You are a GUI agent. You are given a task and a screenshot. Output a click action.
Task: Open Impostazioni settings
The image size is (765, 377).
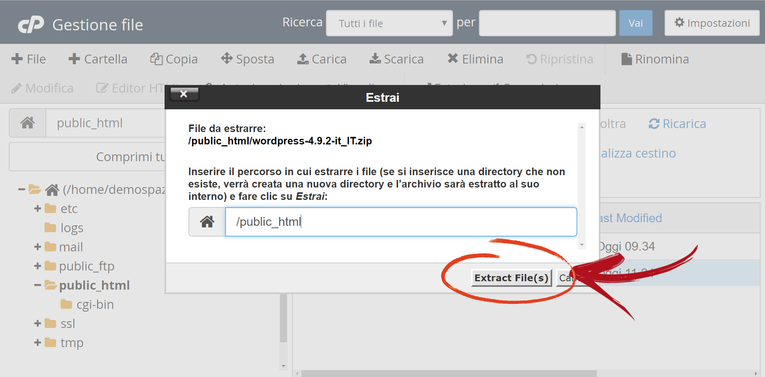tap(712, 23)
